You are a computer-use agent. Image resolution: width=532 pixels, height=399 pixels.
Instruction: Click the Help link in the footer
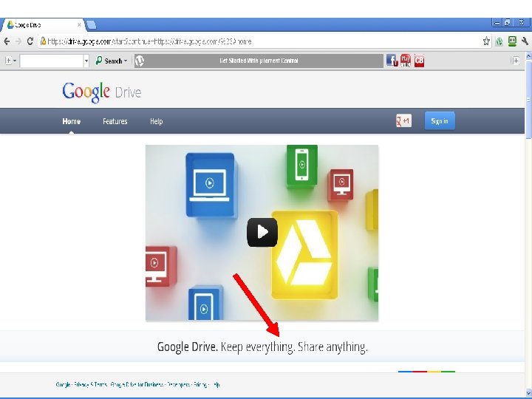pos(216,384)
